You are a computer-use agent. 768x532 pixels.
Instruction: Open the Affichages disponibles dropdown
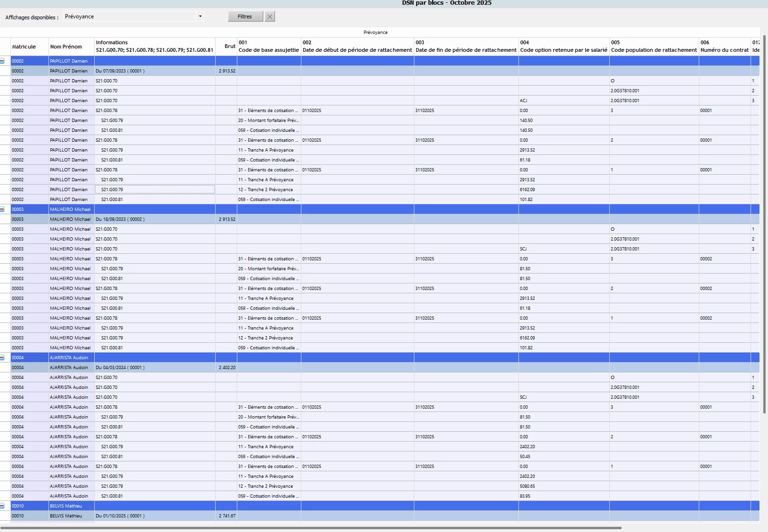pyautogui.click(x=200, y=16)
